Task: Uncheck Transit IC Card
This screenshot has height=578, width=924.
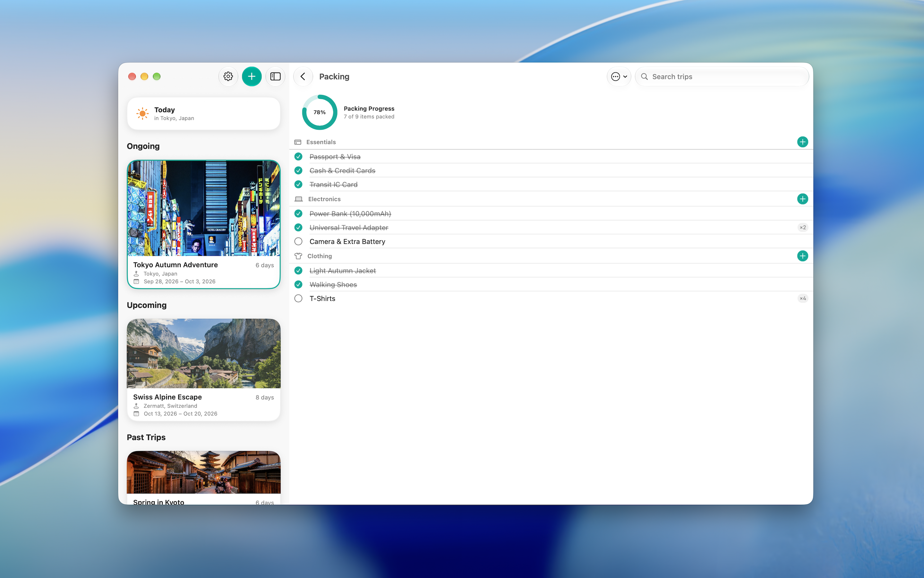Action: [299, 185]
